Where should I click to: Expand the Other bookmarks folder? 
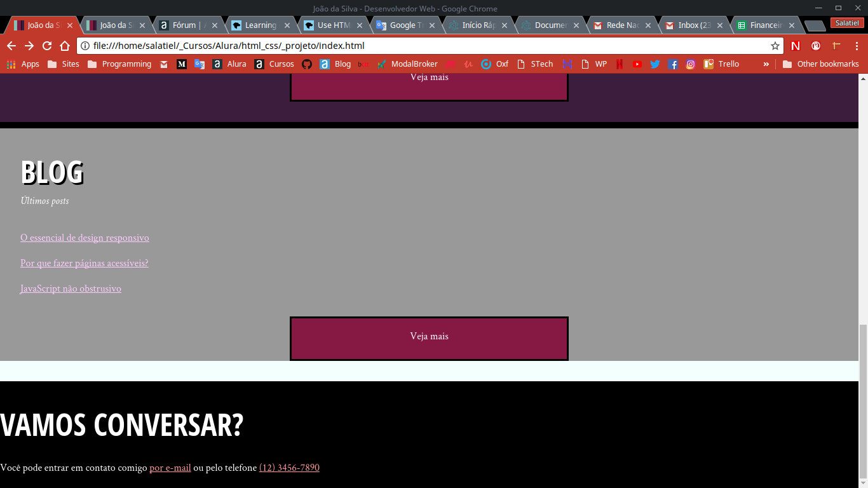click(x=821, y=64)
